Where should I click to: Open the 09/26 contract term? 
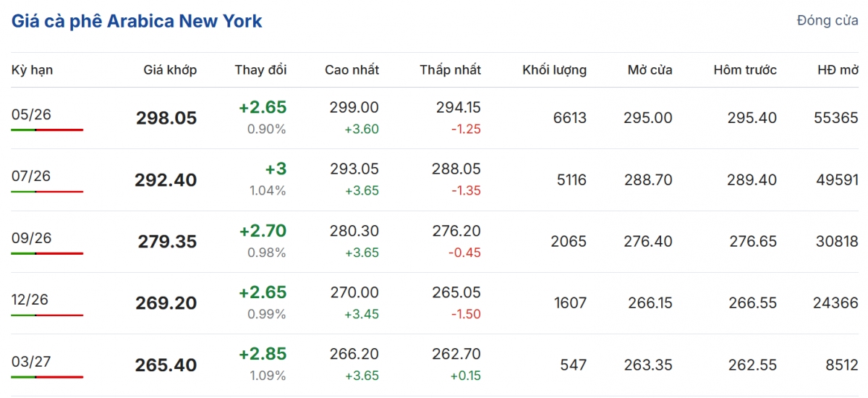click(31, 238)
